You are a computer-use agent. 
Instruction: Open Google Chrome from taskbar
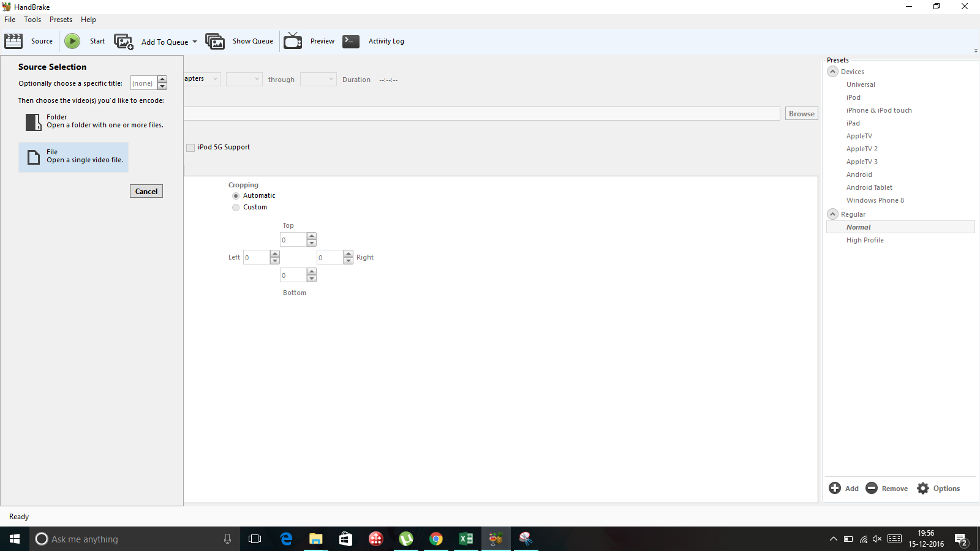click(x=436, y=539)
